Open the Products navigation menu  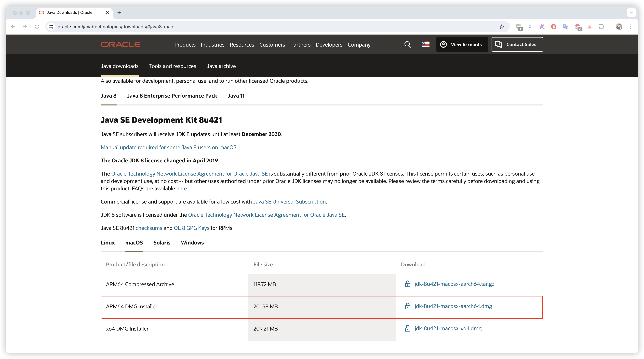coord(185,45)
